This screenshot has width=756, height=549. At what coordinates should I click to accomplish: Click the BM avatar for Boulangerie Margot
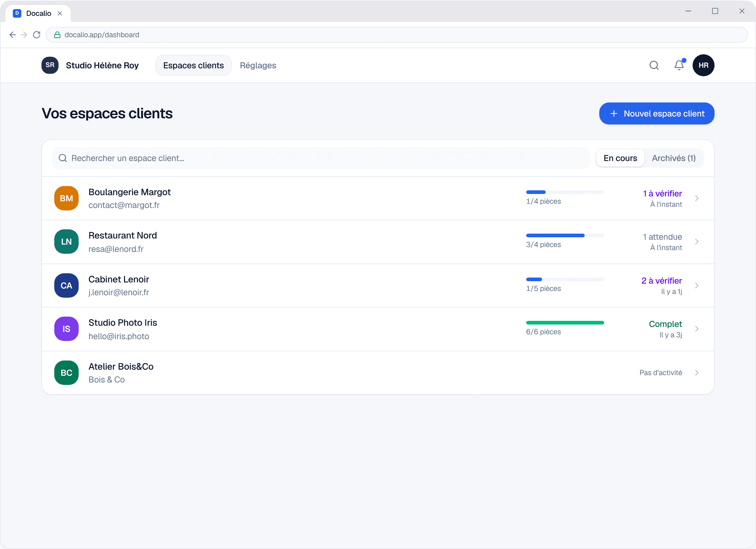tap(66, 198)
